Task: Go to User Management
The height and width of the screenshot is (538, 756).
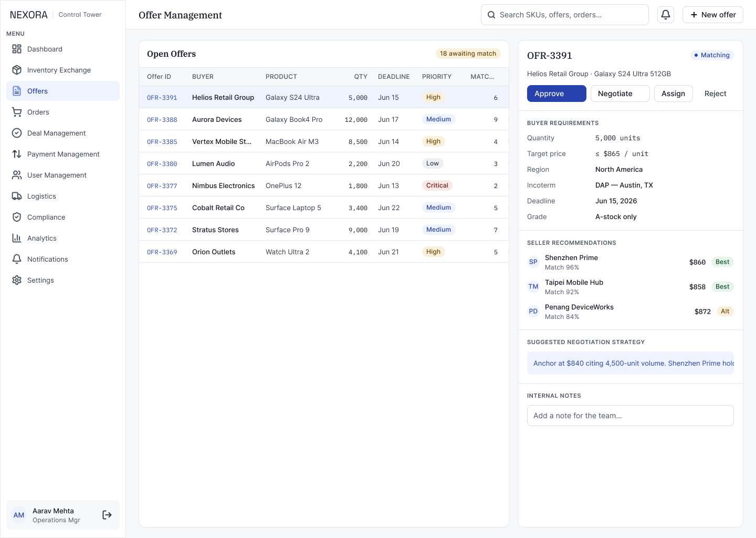Action: [63, 175]
